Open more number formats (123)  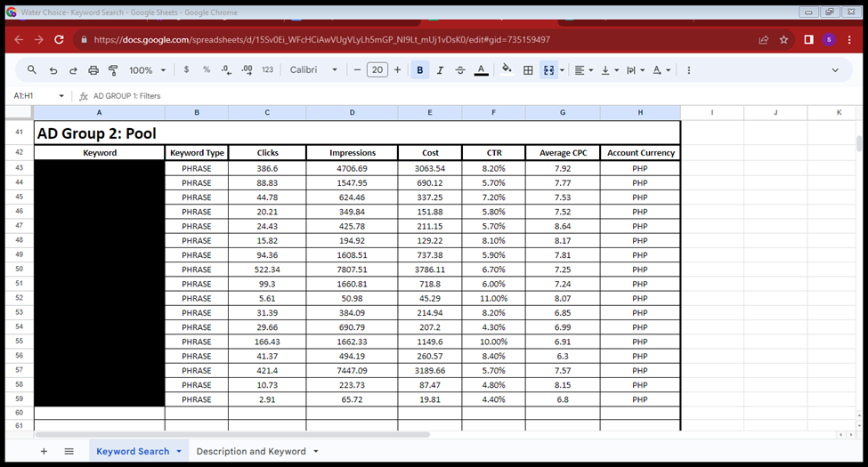pos(267,69)
